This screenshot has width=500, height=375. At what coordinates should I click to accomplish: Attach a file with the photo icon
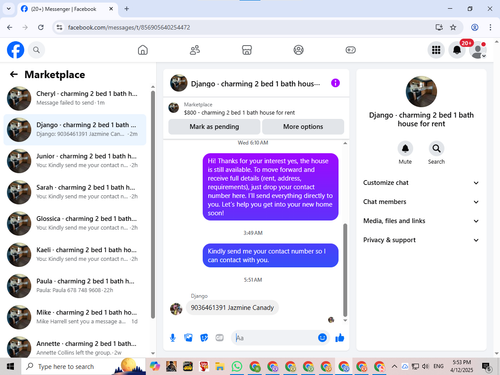(x=188, y=338)
